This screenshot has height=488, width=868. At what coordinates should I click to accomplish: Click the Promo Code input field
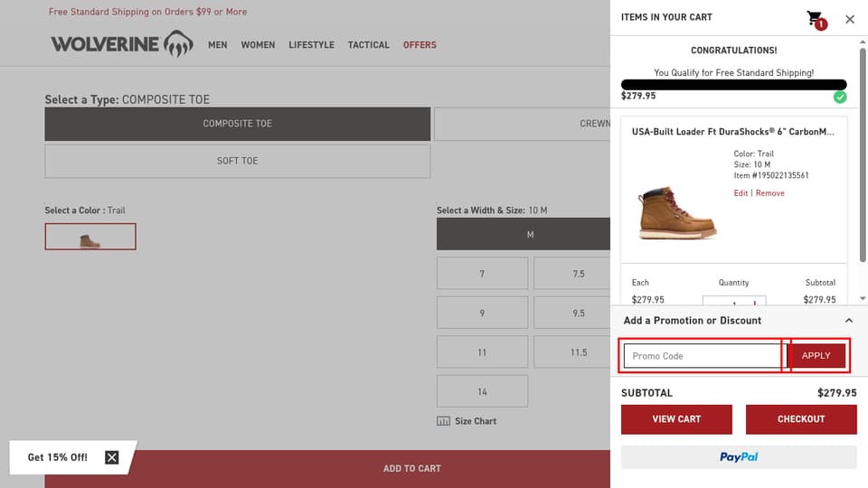(704, 356)
